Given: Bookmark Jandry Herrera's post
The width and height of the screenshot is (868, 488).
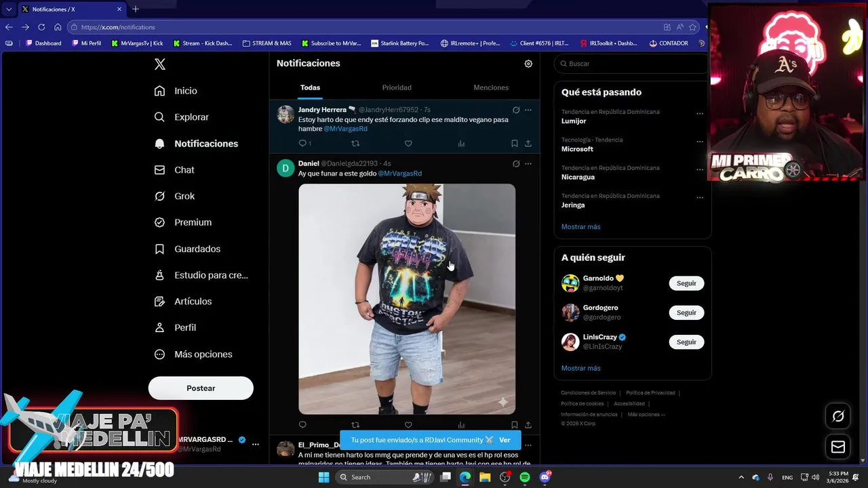Looking at the screenshot, I should click(514, 144).
